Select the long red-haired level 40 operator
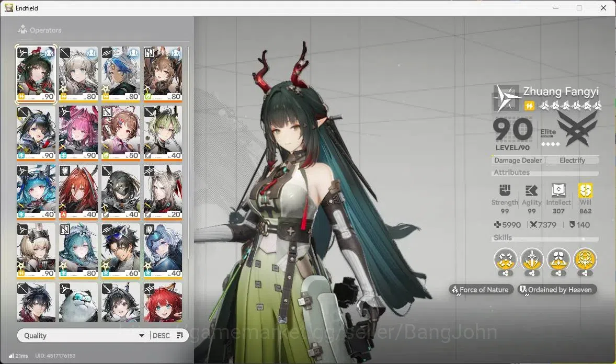The width and height of the screenshot is (616, 364). [x=78, y=192]
